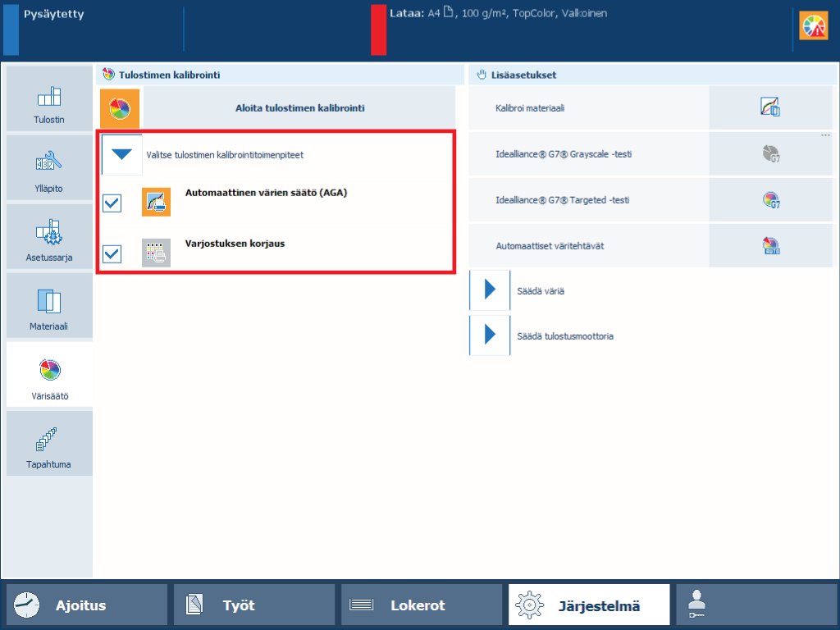Expand the Säädä väriä section
The height and width of the screenshot is (630, 840).
[x=490, y=290]
